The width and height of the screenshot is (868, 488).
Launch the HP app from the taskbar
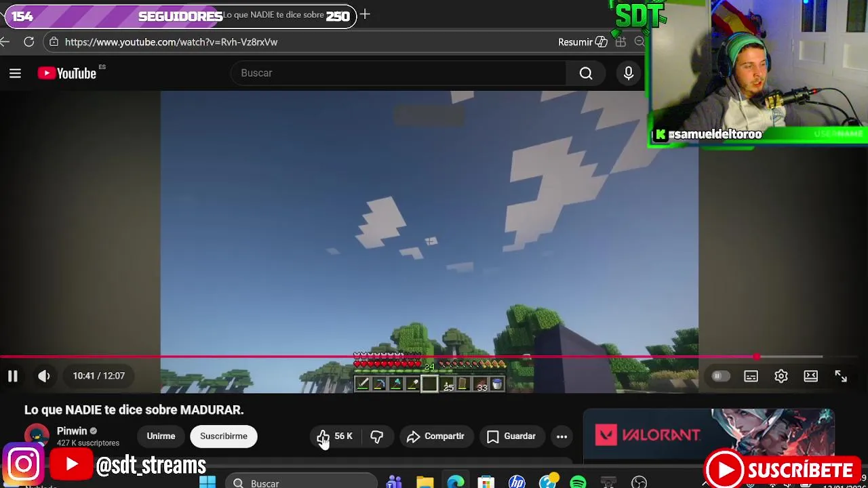[517, 483]
